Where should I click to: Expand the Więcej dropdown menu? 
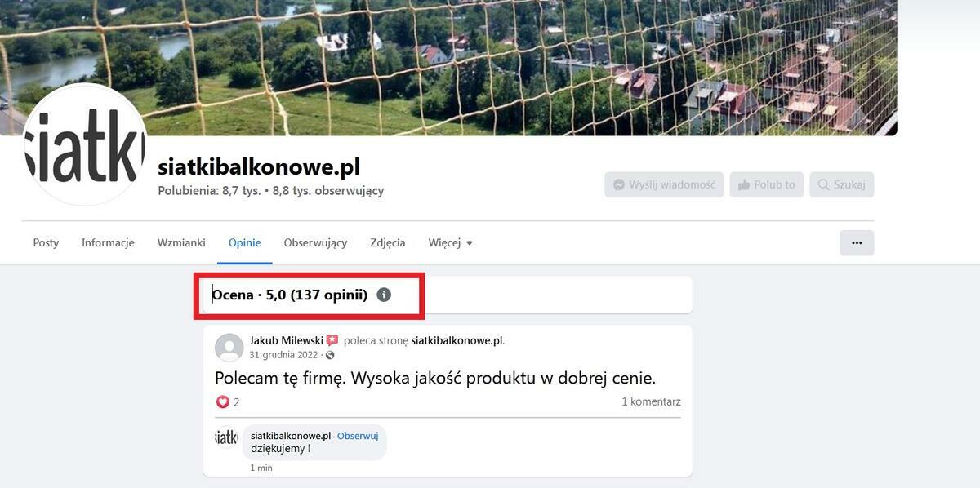click(x=450, y=242)
